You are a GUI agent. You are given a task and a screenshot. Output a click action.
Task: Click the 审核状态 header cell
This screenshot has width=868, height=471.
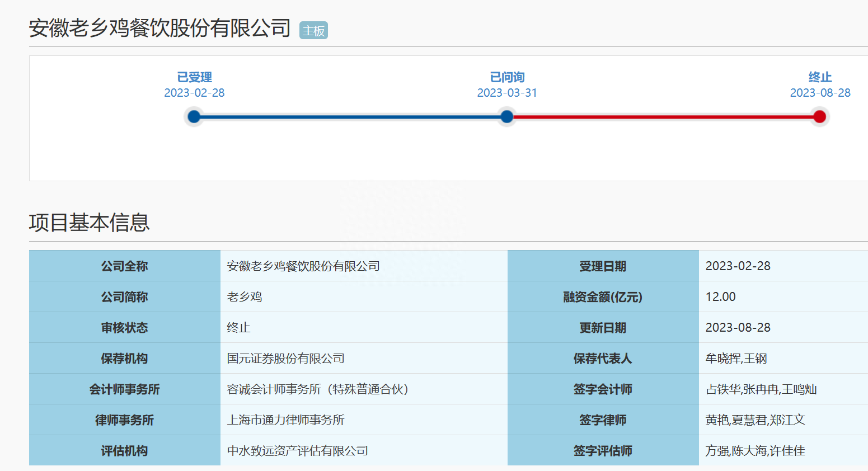(124, 328)
